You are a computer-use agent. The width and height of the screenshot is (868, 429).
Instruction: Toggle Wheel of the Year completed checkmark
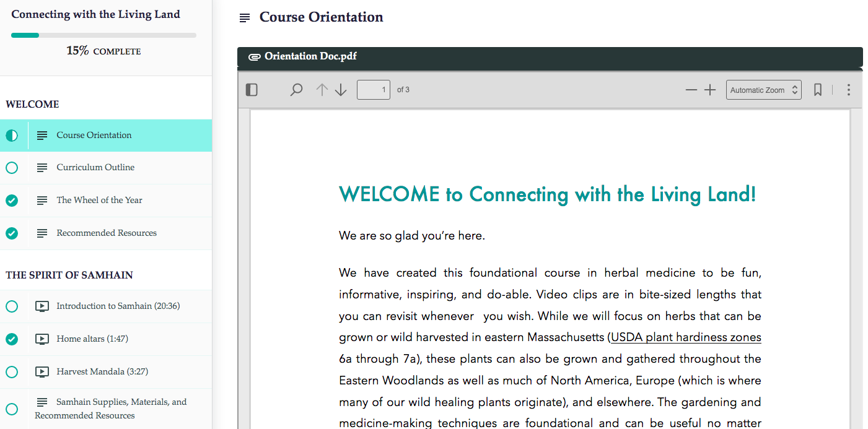tap(12, 201)
